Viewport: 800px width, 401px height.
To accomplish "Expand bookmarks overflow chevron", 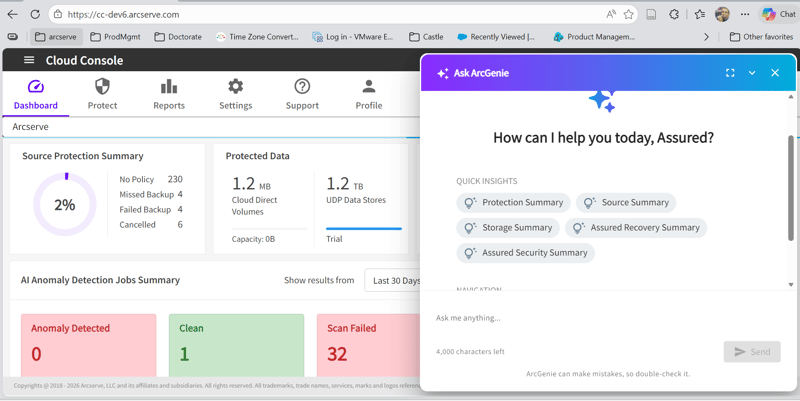I will (706, 37).
